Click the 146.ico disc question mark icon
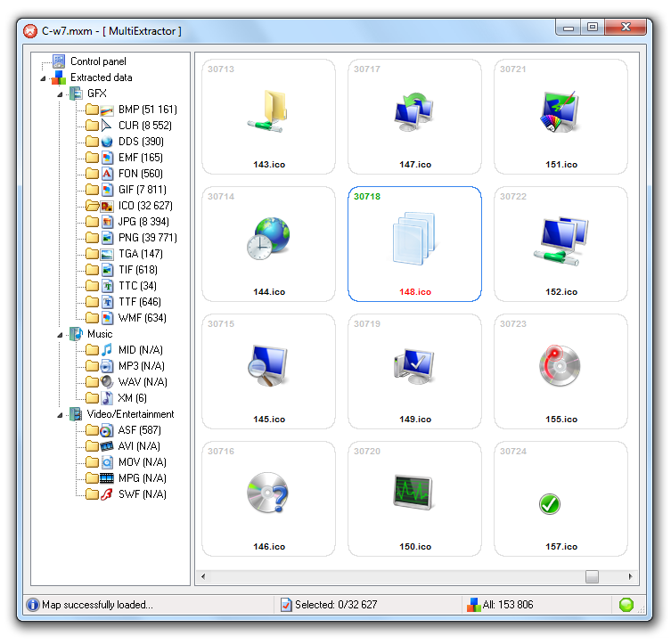Screen dimensions: 671x644 [268, 494]
